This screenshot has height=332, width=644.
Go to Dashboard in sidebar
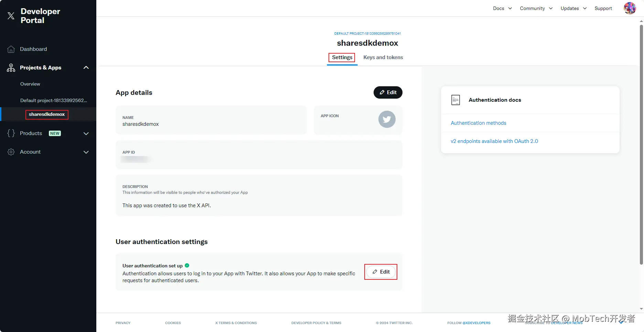coord(33,49)
